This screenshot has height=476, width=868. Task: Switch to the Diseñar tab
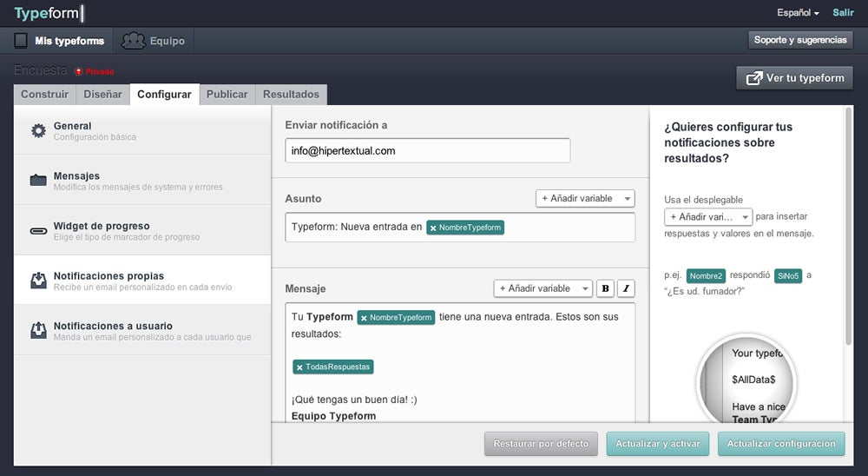[102, 95]
